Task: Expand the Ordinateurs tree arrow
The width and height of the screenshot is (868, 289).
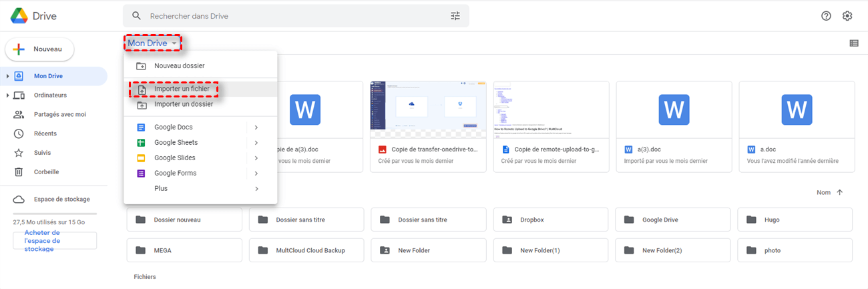Action: [x=7, y=95]
